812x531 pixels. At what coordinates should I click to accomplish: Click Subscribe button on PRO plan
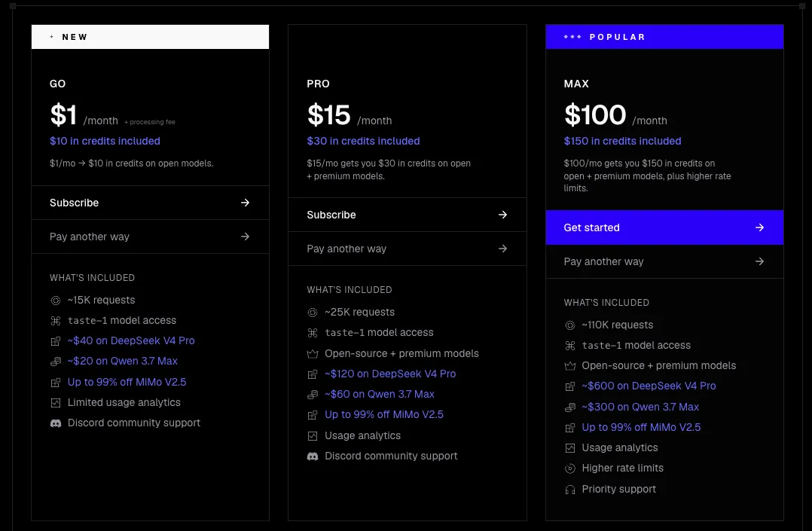tap(407, 215)
